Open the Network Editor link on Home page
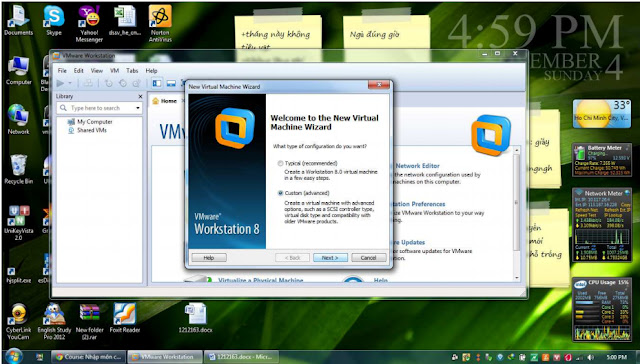Viewport: 640px width, 364px height. point(417,166)
